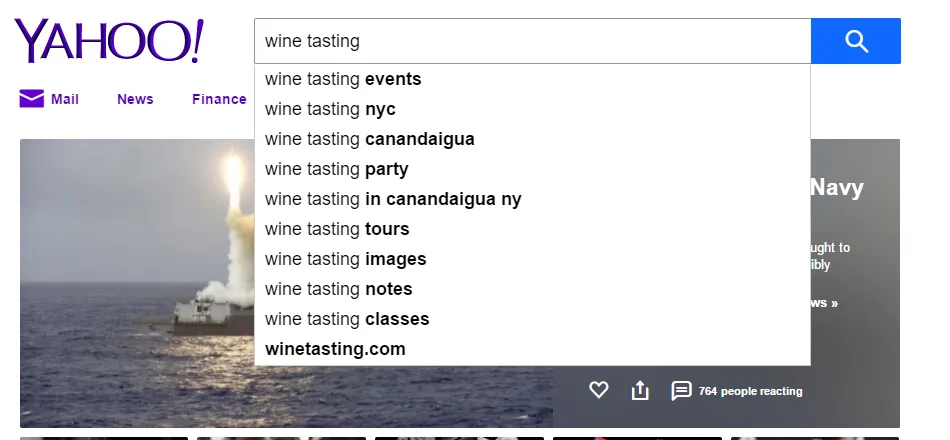
Task: Pick the "wine tasting party" suggestion
Action: point(532,169)
